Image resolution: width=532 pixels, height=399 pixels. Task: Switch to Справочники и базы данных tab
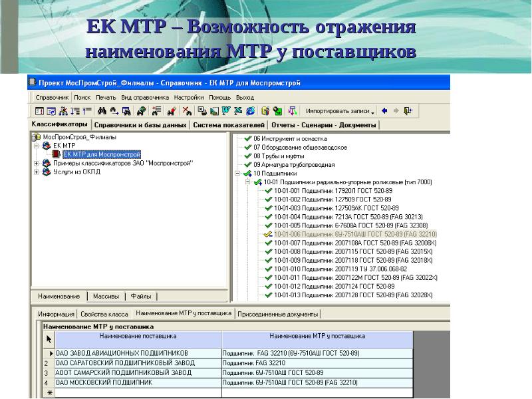tap(140, 124)
